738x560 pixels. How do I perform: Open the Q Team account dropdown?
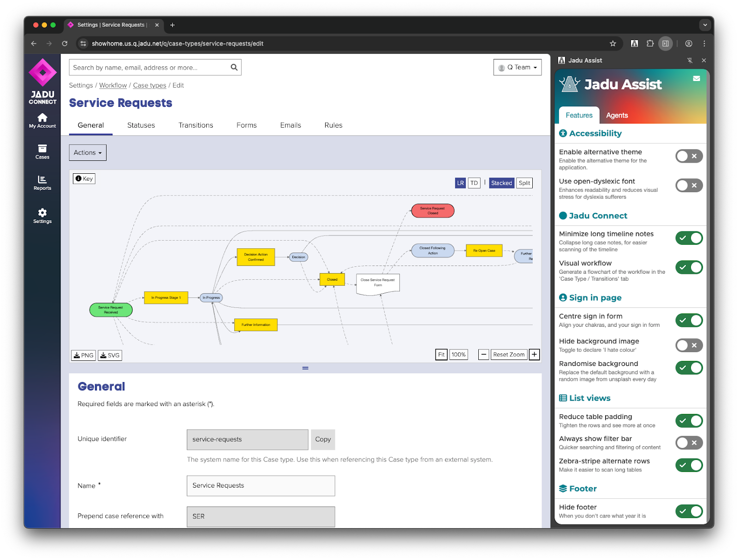(x=518, y=67)
